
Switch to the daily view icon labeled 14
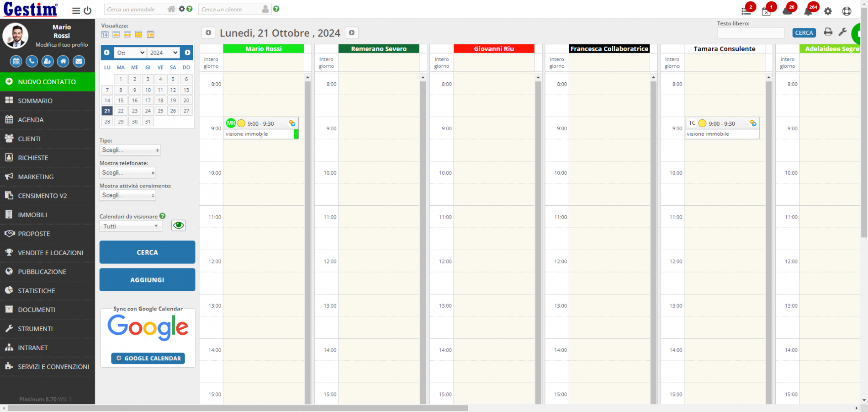(x=105, y=34)
